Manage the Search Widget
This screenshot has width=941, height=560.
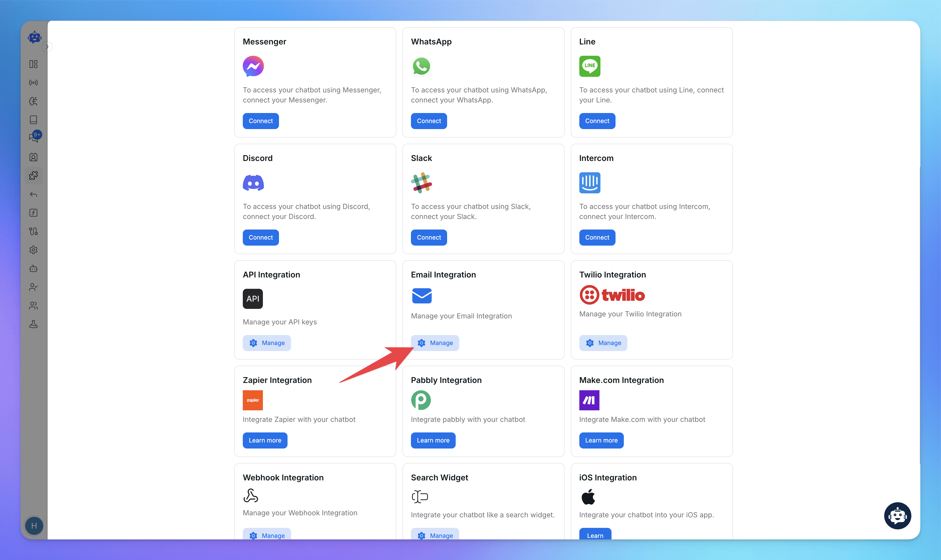coord(435,534)
